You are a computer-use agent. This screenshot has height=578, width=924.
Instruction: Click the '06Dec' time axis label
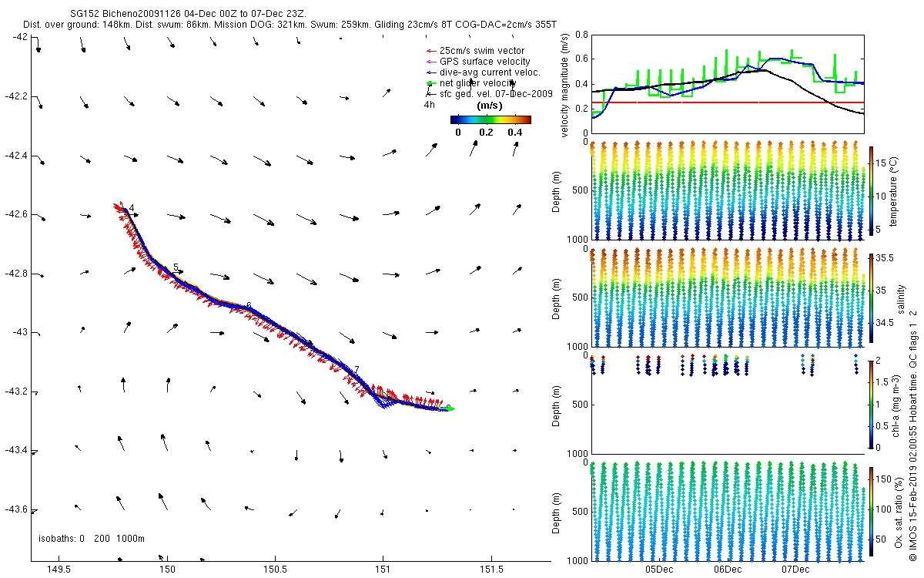(728, 570)
